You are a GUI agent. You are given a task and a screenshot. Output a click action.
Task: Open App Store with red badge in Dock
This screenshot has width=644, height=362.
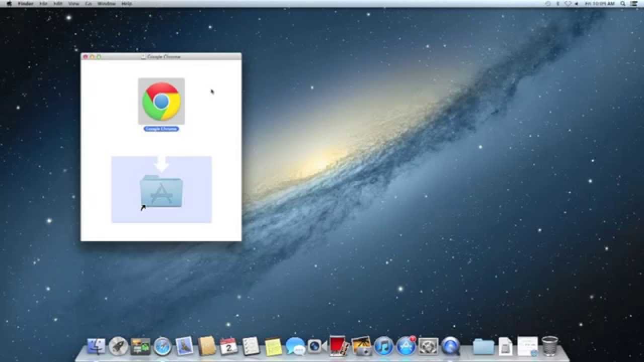pyautogui.click(x=406, y=346)
